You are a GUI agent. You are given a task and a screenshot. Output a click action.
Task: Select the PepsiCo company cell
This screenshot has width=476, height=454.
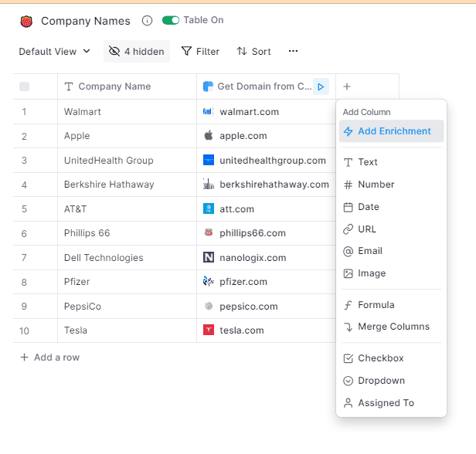pos(127,307)
